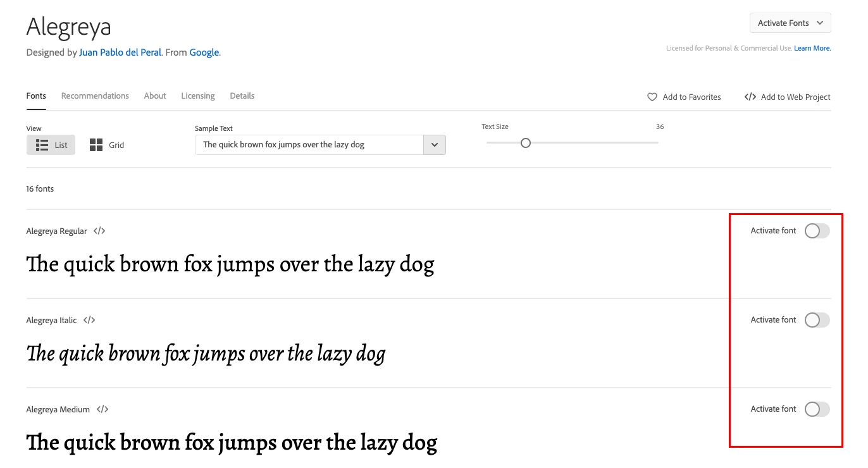The image size is (868, 468).
Task: Go to the About tab
Action: (x=155, y=96)
